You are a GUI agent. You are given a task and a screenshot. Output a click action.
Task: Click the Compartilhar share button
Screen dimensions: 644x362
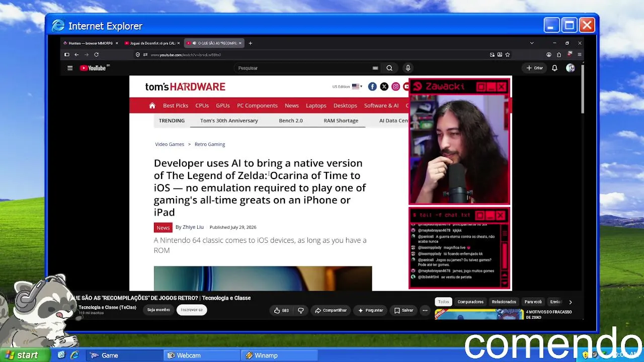[x=331, y=310]
